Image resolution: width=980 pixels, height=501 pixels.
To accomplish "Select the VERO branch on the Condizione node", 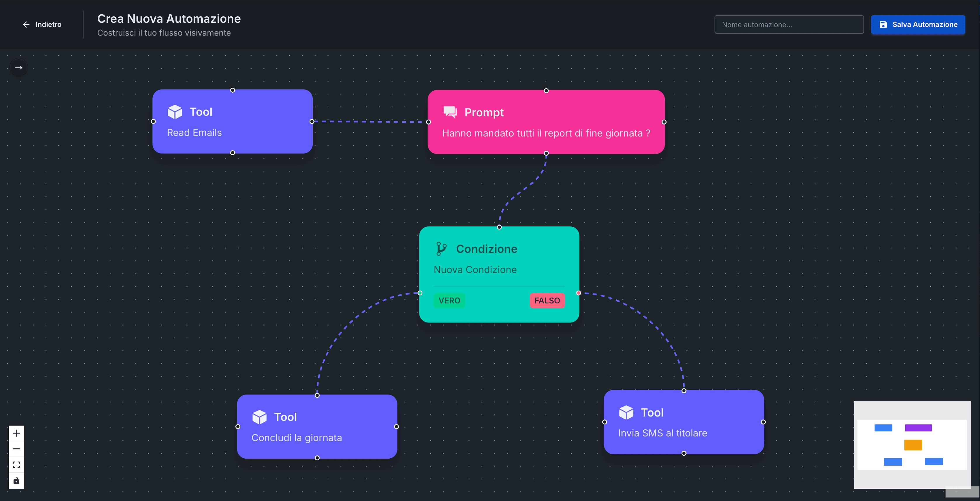I will click(x=449, y=300).
